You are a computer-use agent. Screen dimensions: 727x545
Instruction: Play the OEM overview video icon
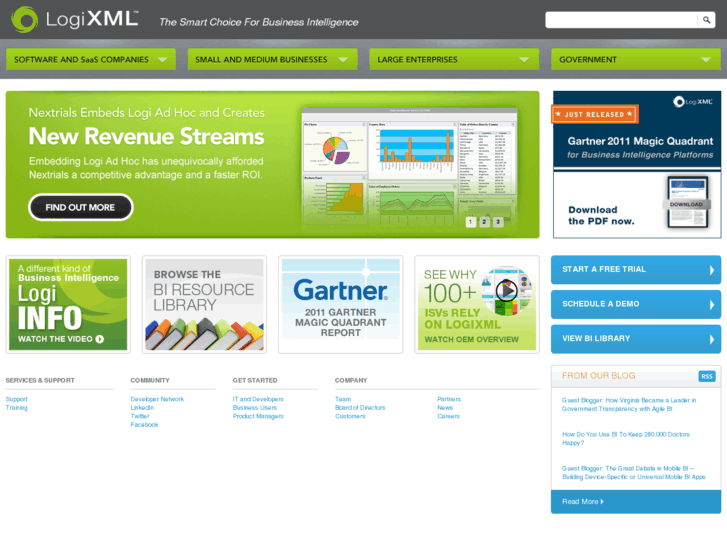[506, 290]
